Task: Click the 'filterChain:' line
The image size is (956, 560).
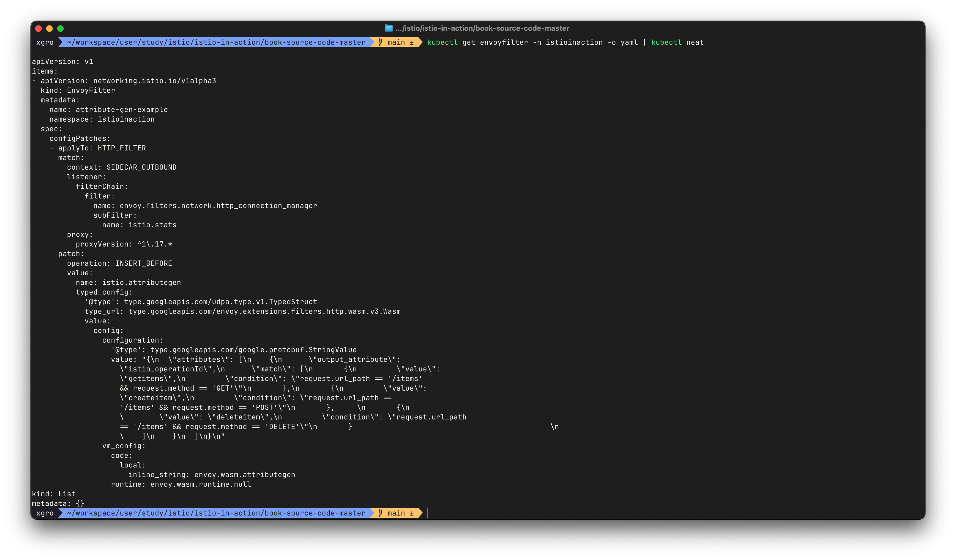Action: click(x=102, y=186)
